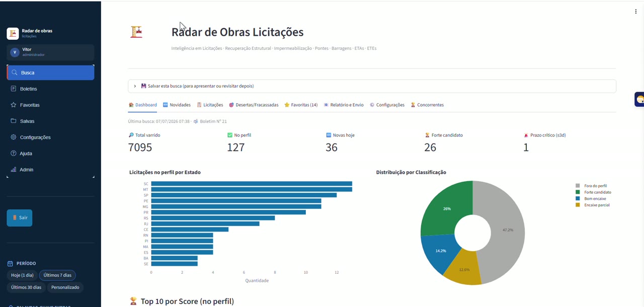Click the floppy disk save icon

point(143,86)
